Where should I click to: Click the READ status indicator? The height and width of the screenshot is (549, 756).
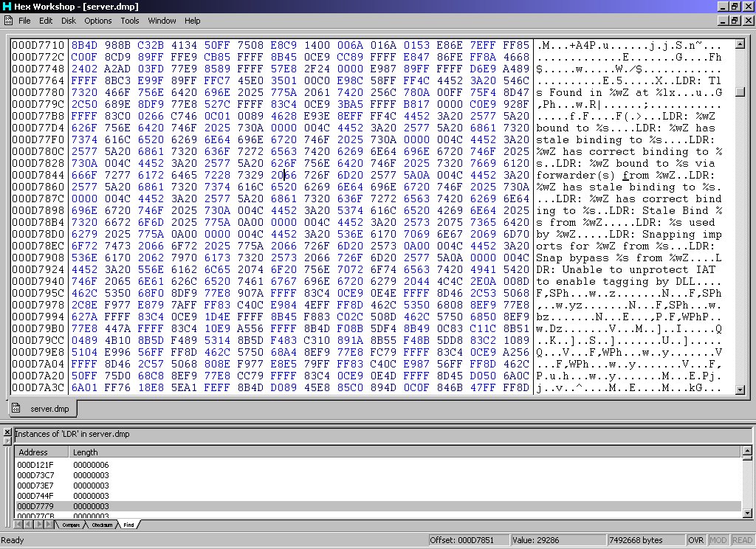[x=742, y=540]
